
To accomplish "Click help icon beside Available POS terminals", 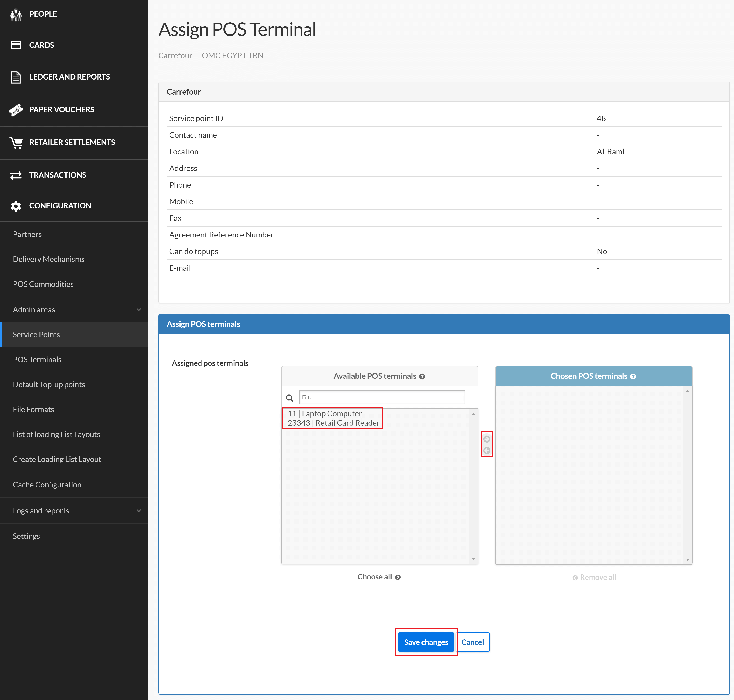I will pos(422,376).
